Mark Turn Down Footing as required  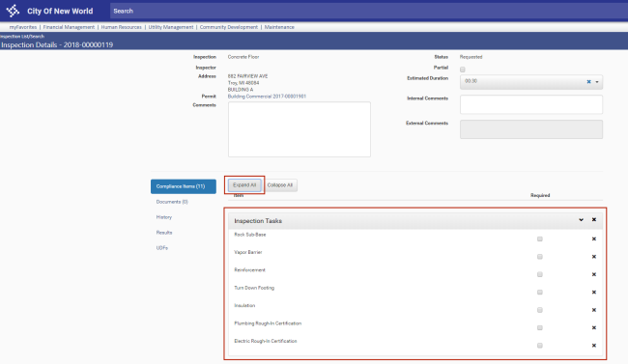coord(540,293)
